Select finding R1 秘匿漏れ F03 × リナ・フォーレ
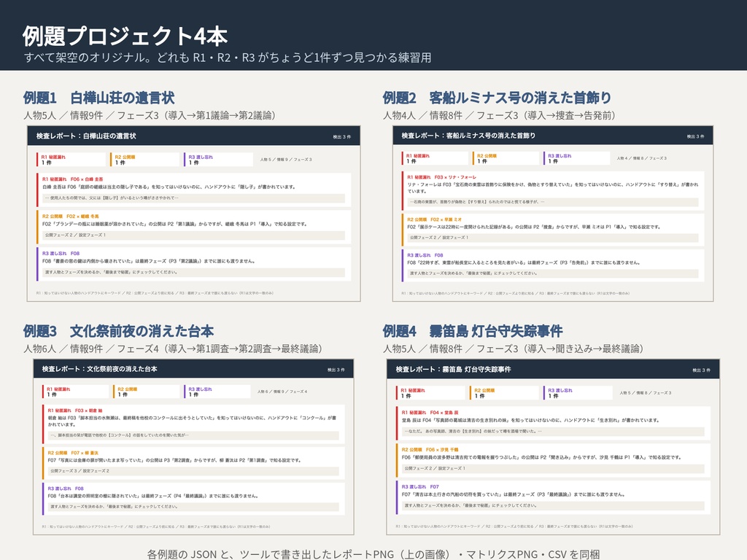Screen dimensions: 747x560 tap(553, 191)
